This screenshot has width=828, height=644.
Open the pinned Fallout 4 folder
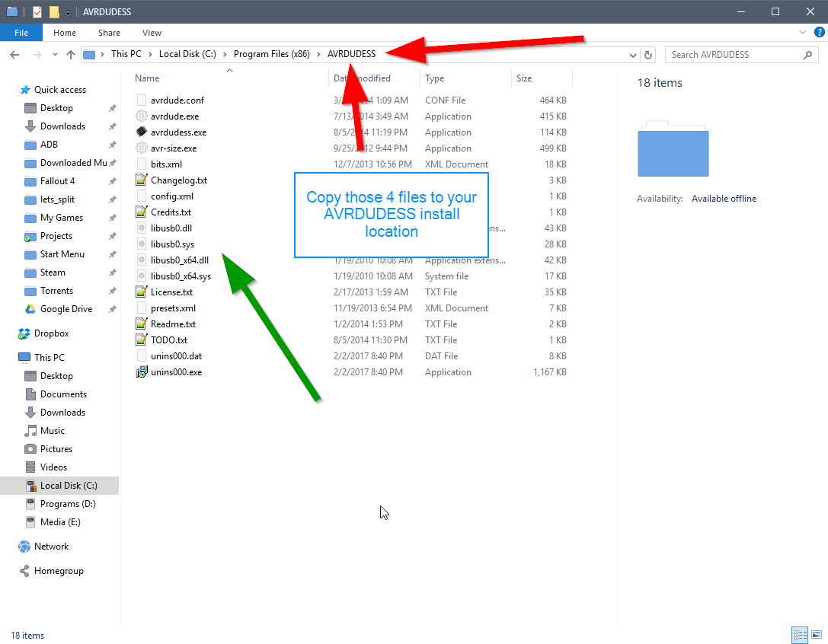[x=57, y=181]
